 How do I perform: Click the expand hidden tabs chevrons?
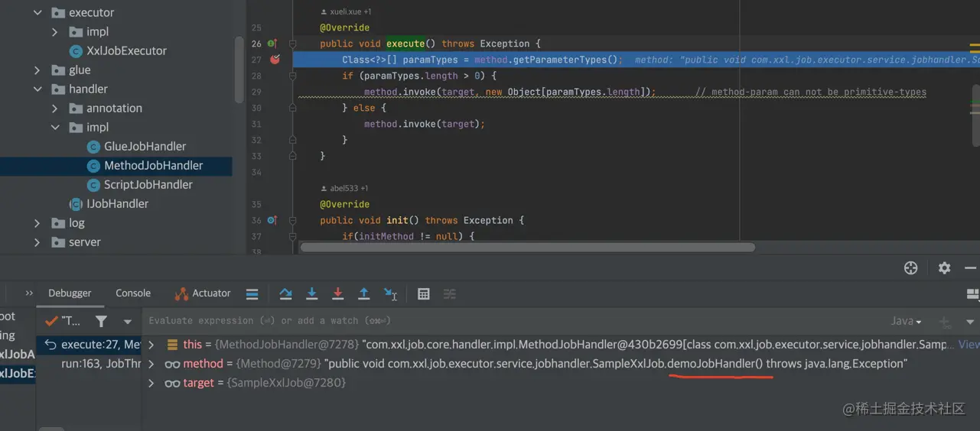pos(29,293)
